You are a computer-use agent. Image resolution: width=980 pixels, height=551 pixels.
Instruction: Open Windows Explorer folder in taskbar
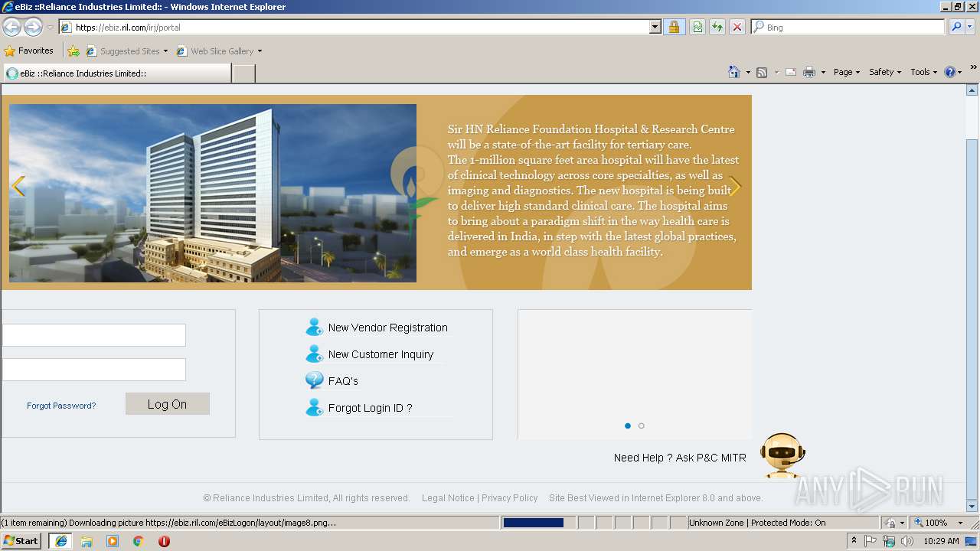(87, 541)
